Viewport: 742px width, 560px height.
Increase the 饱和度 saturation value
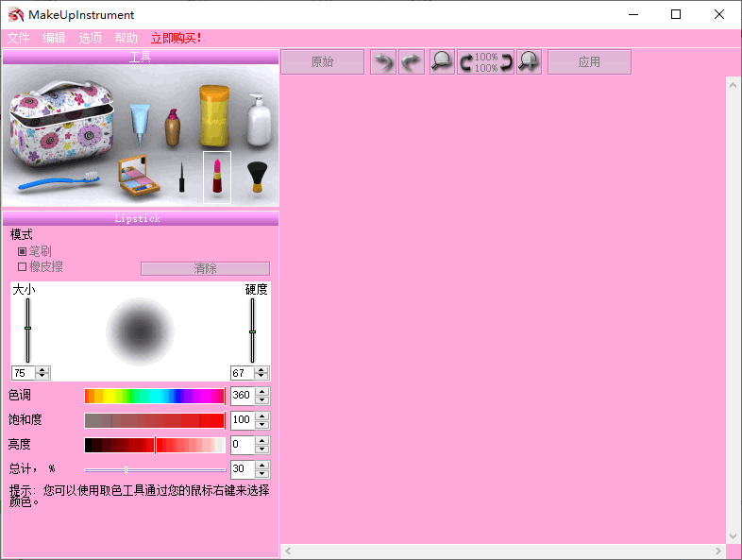(262, 416)
